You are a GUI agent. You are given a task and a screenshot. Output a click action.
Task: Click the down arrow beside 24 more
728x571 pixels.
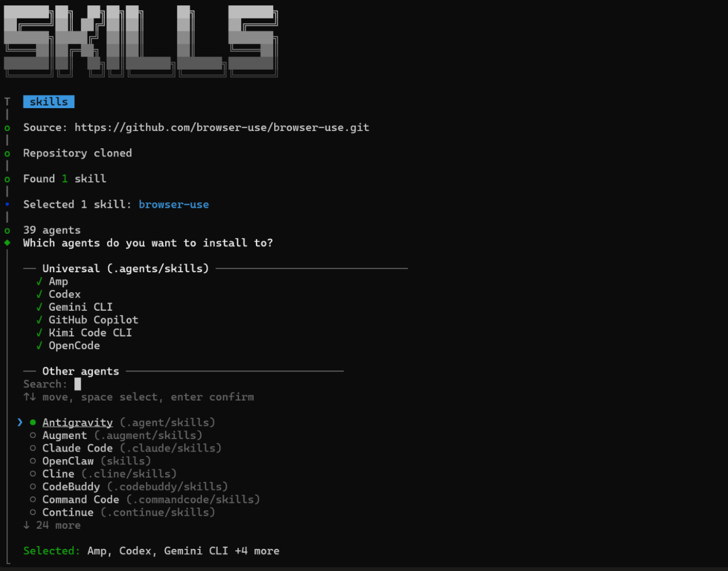(26, 525)
